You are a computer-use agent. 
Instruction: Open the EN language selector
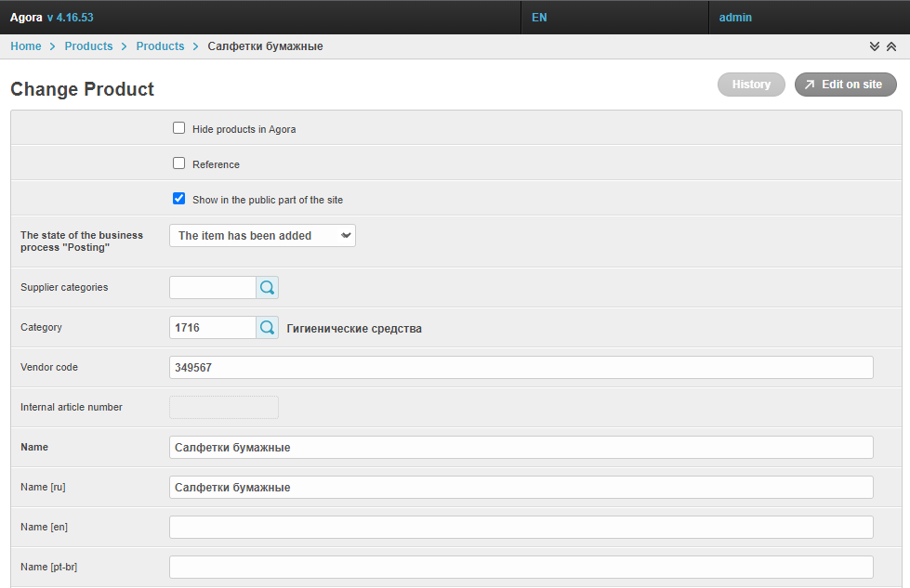[539, 18]
